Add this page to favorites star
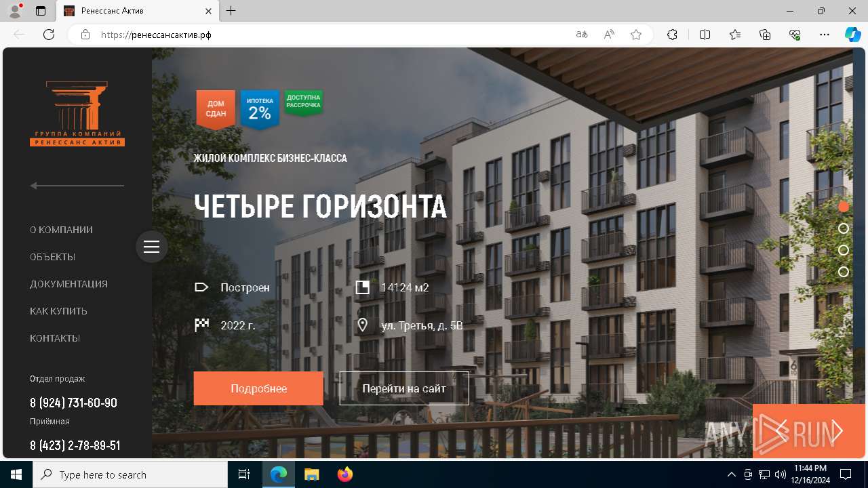This screenshot has width=868, height=488. [x=636, y=35]
